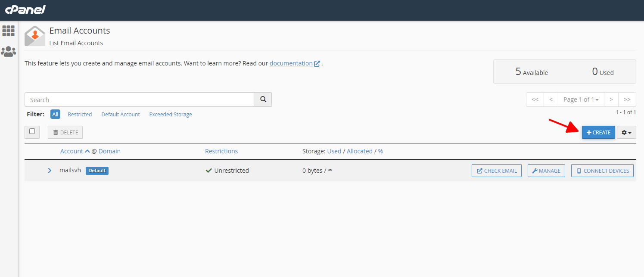Viewport: 644px width, 277px height.
Task: Go to last page with >> button
Action: [627, 100]
